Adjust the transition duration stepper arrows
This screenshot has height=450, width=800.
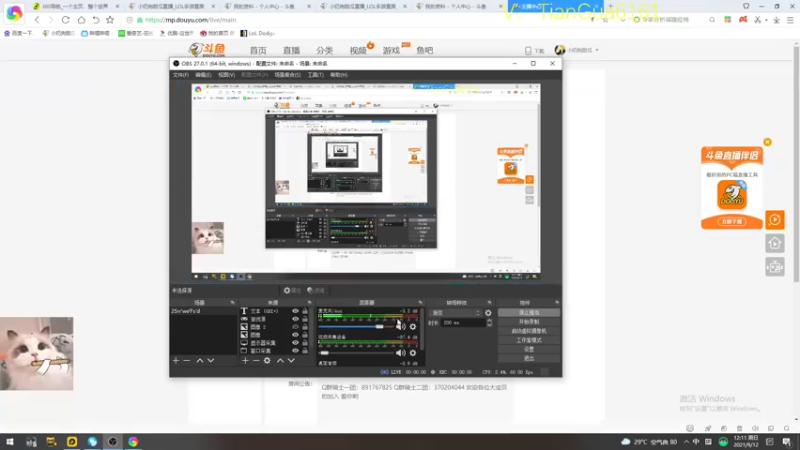pyautogui.click(x=489, y=322)
